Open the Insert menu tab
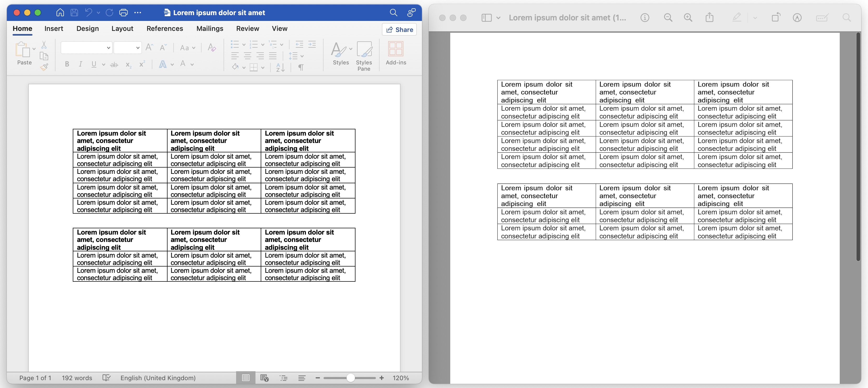868x388 pixels. tap(53, 28)
